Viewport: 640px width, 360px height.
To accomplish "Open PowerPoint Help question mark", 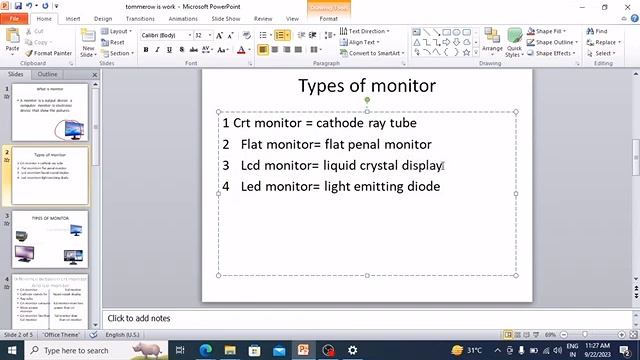I will click(x=635, y=18).
